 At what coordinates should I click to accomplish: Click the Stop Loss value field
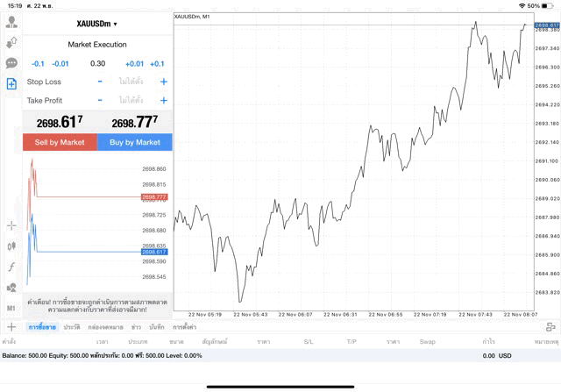pos(131,82)
